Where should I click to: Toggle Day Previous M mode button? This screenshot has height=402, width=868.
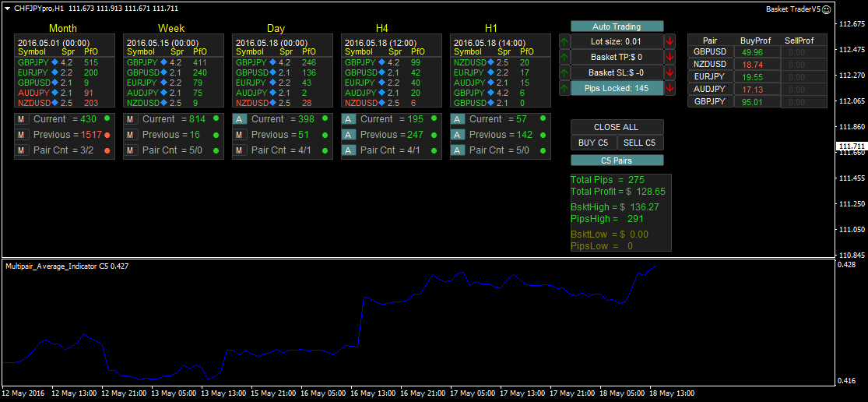pos(239,135)
